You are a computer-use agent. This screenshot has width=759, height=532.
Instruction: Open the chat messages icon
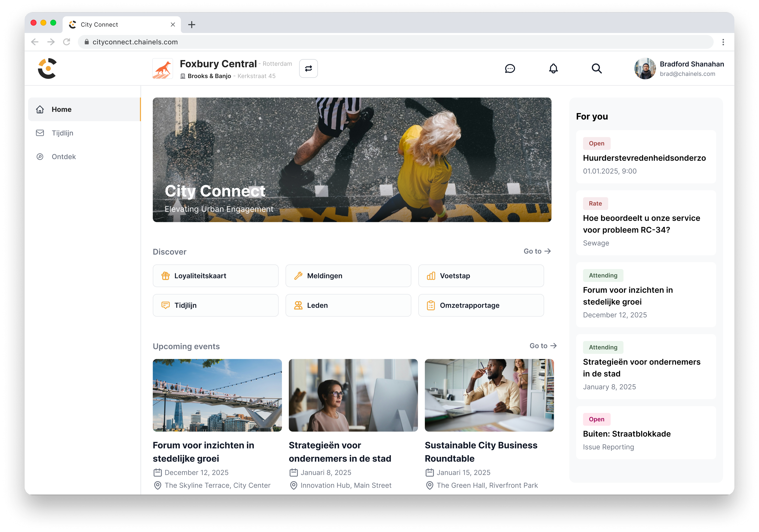(x=510, y=68)
